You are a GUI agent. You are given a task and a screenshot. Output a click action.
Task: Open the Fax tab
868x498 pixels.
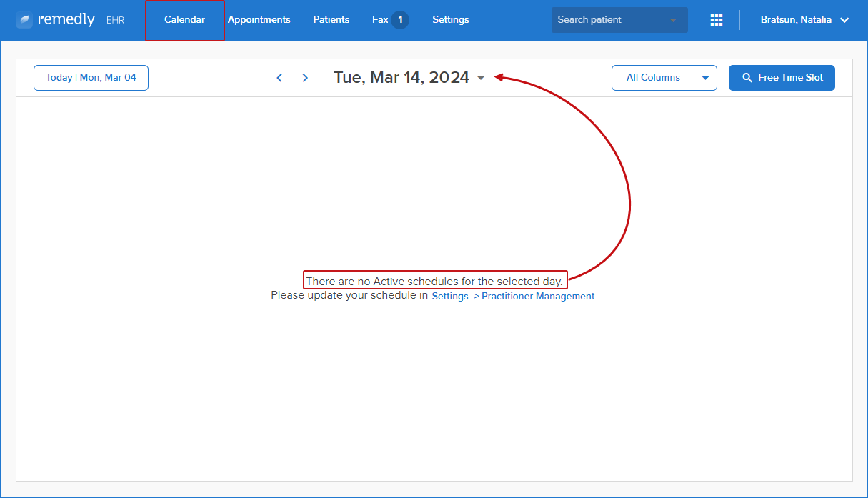point(380,20)
